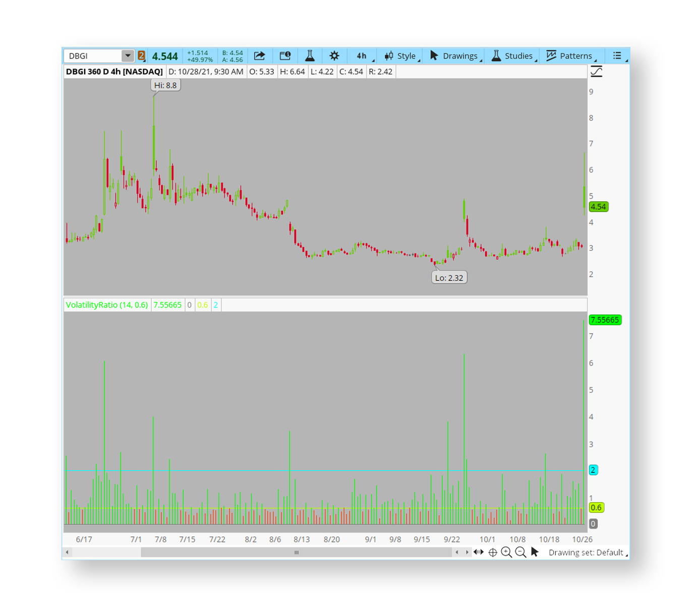Click the 10/26 date on time axis
Viewport: 700px width, 613px height.
pos(582,539)
